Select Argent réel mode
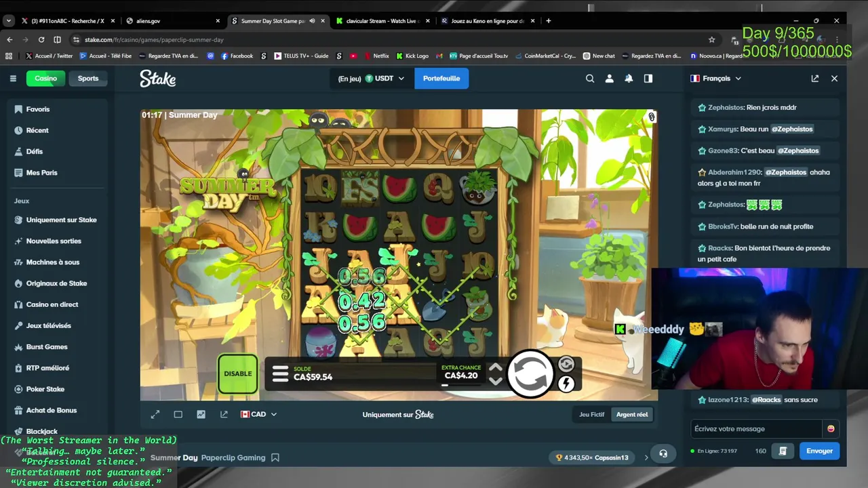The height and width of the screenshot is (488, 868). click(632, 414)
